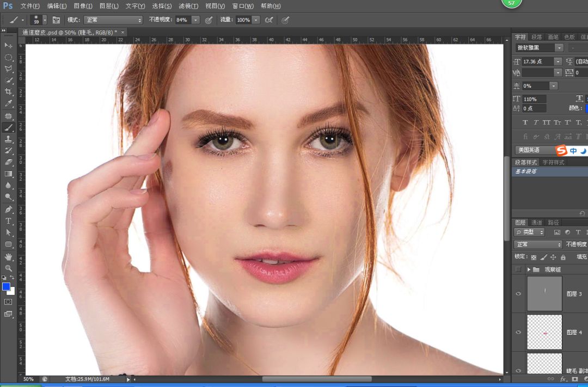Screen dimensions: 588x387
Task: Click the 图层 3 layer thumbnail
Action: 544,293
